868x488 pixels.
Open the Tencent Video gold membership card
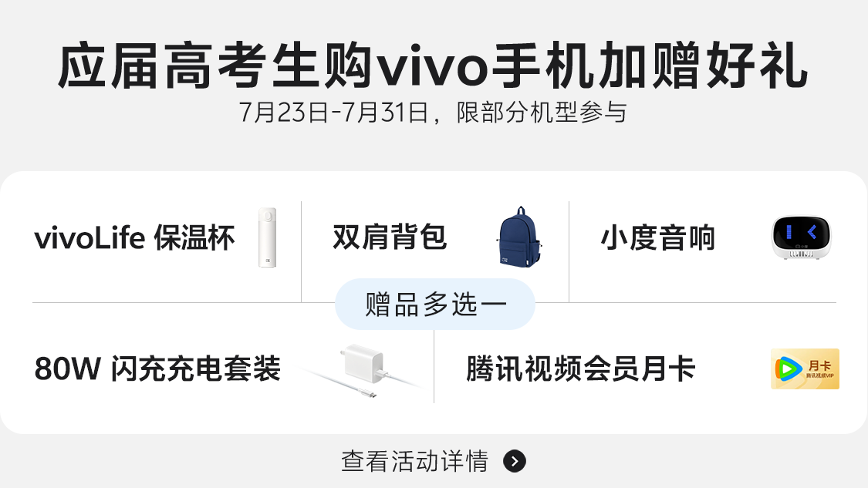click(805, 369)
